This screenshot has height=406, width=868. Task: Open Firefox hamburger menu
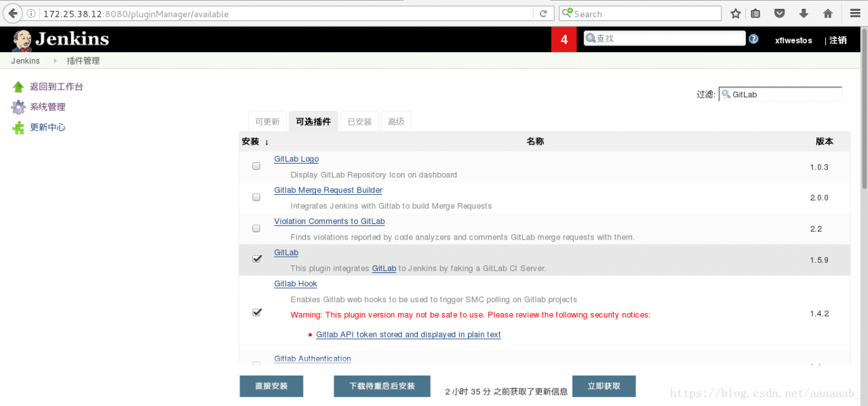pyautogui.click(x=854, y=14)
